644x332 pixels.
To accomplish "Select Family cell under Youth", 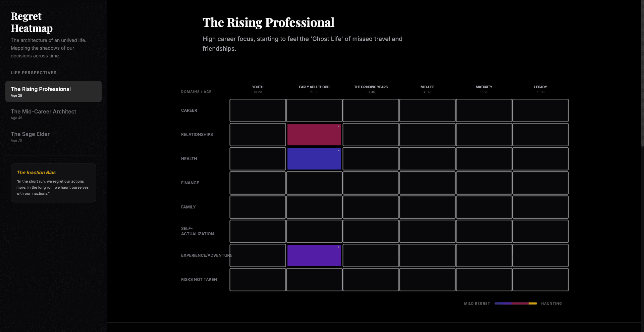I will click(x=258, y=207).
